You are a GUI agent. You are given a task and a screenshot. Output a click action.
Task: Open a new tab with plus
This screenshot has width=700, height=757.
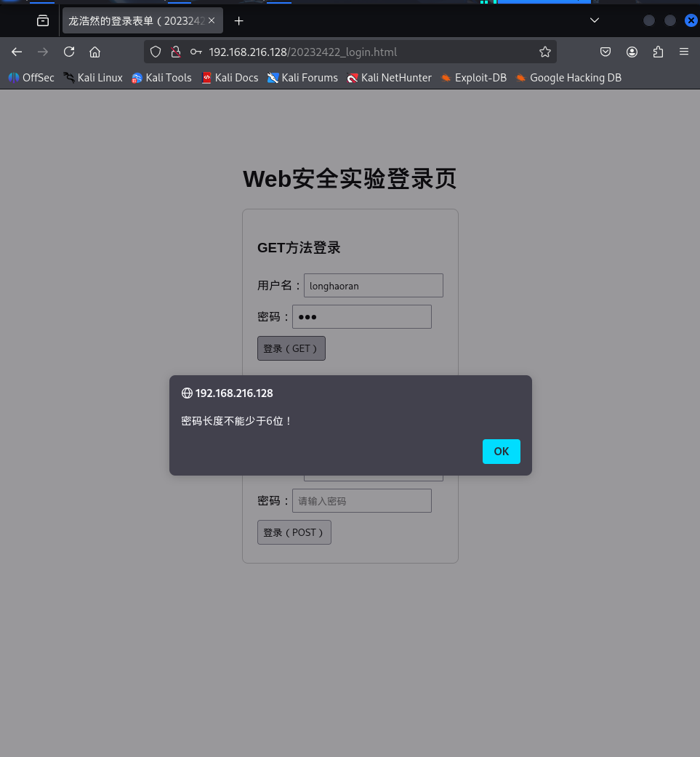tap(239, 21)
